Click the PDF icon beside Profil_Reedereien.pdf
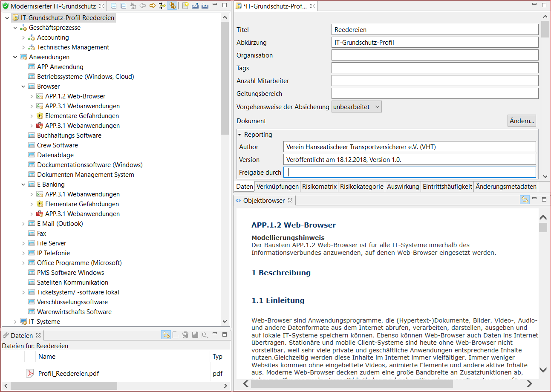Image resolution: width=551 pixels, height=392 pixels. pyautogui.click(x=30, y=374)
